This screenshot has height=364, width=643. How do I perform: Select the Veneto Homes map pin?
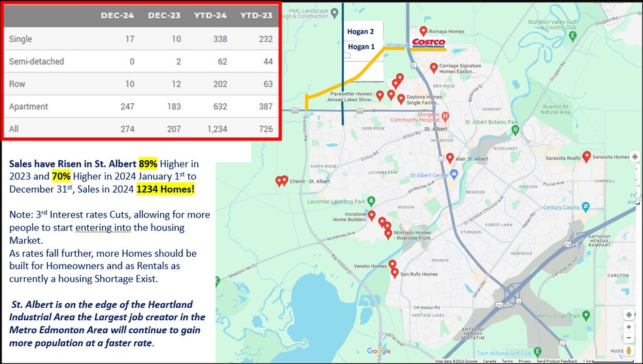[x=393, y=265]
